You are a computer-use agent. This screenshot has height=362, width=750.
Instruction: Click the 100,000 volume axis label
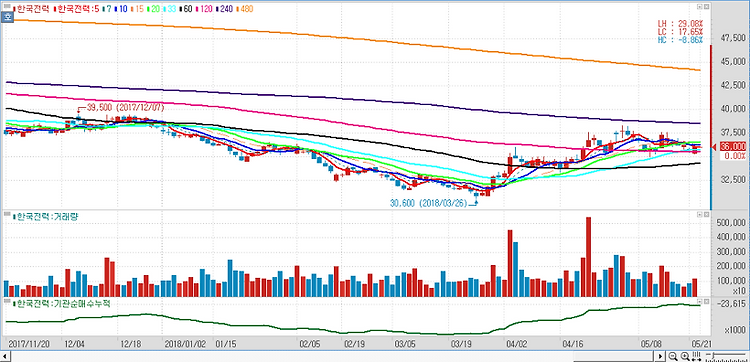732,280
